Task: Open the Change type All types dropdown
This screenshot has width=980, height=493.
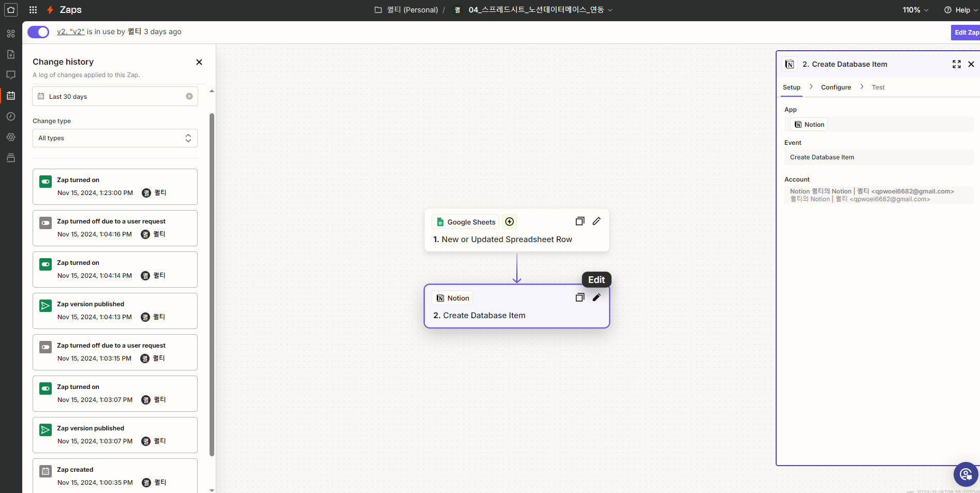Action: pos(115,138)
